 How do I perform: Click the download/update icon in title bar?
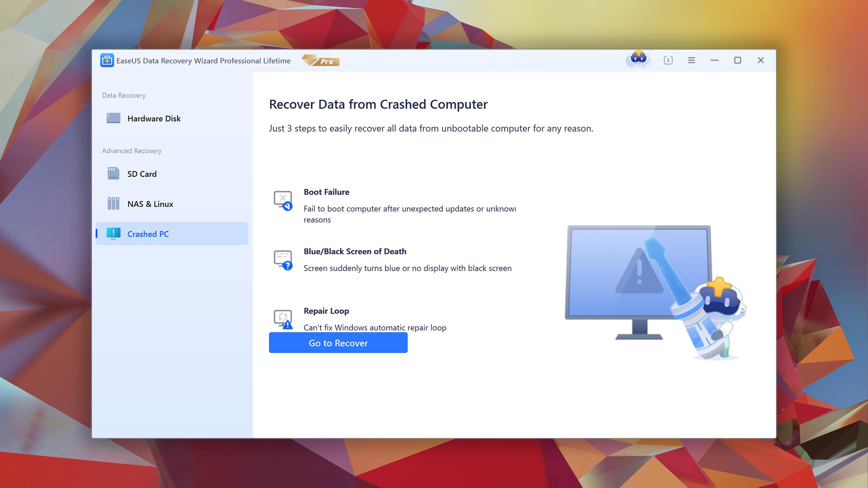pos(668,60)
